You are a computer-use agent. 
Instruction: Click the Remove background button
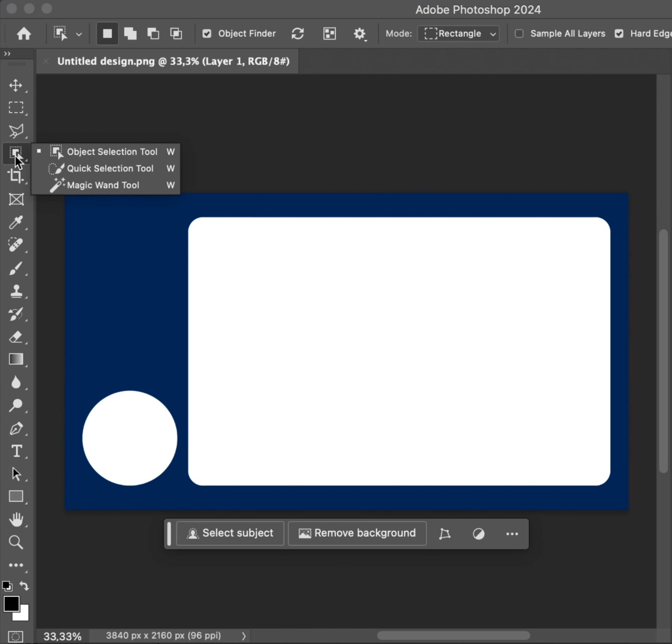pyautogui.click(x=357, y=533)
